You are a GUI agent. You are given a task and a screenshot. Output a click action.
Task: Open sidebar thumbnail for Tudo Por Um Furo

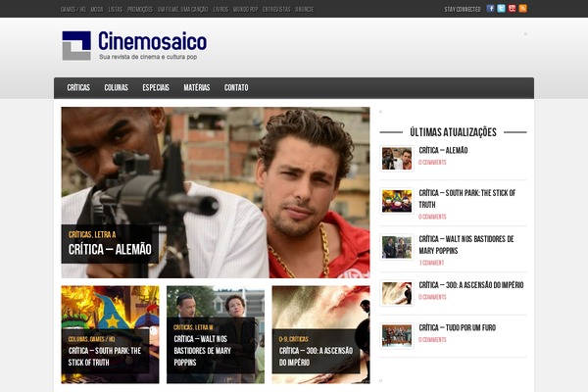(x=397, y=336)
